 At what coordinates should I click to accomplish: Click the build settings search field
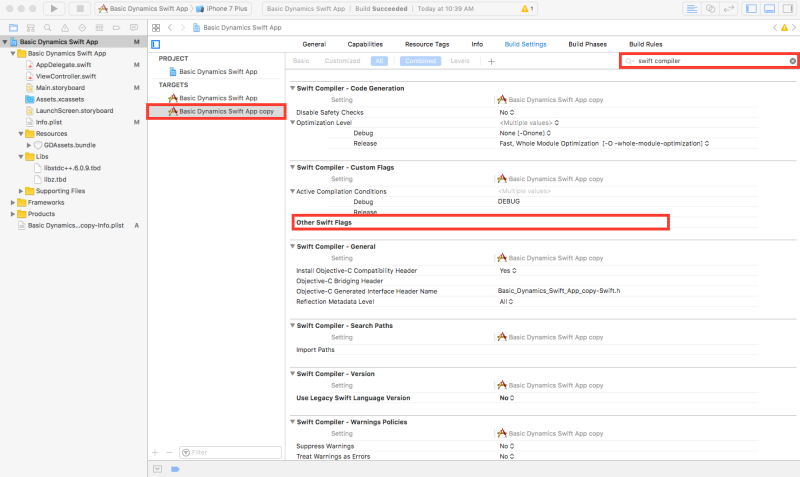point(709,61)
